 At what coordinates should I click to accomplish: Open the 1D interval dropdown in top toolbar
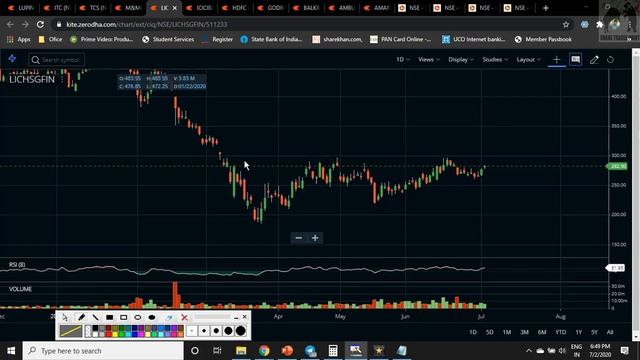point(403,60)
